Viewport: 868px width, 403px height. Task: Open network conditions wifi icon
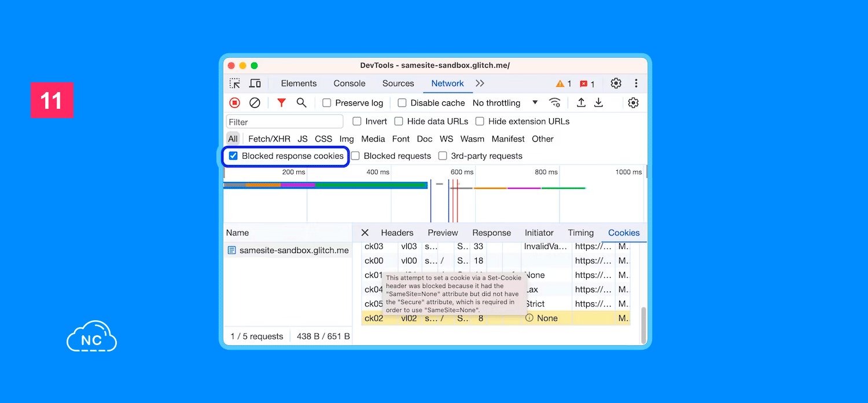(x=555, y=102)
